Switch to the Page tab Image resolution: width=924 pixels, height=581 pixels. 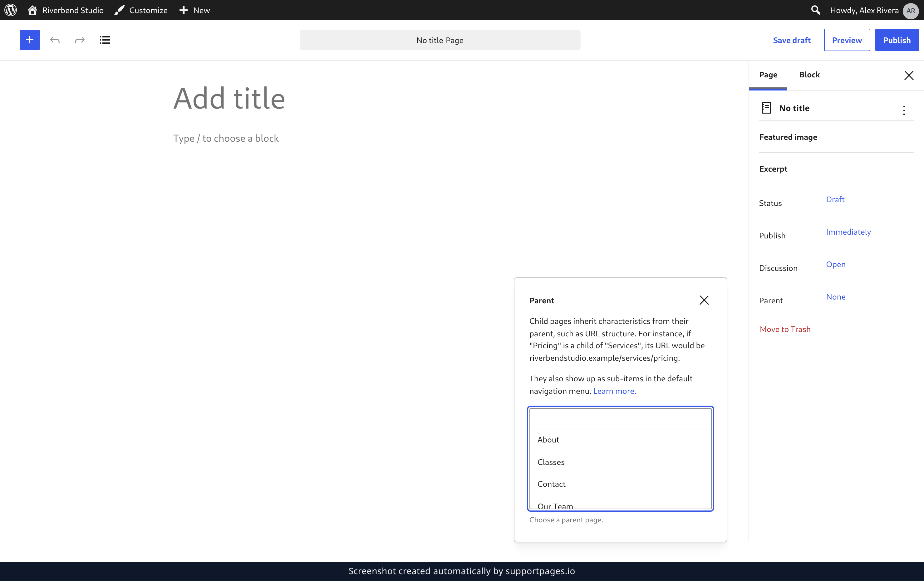pyautogui.click(x=768, y=75)
